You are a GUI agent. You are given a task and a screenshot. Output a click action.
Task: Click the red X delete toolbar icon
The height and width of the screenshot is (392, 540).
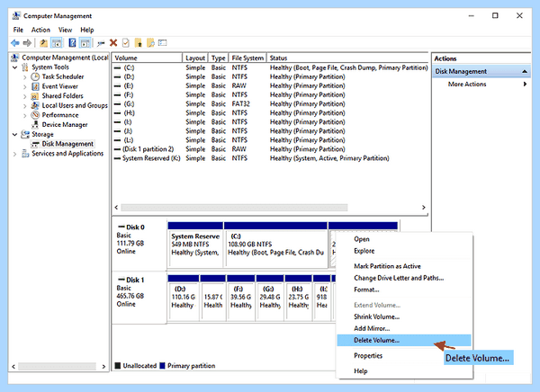tap(113, 43)
